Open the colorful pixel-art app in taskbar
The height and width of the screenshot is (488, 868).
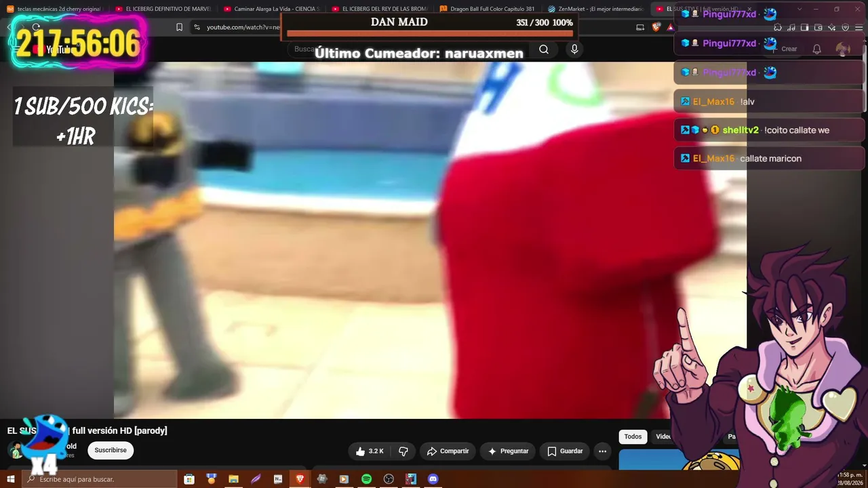pos(411,479)
